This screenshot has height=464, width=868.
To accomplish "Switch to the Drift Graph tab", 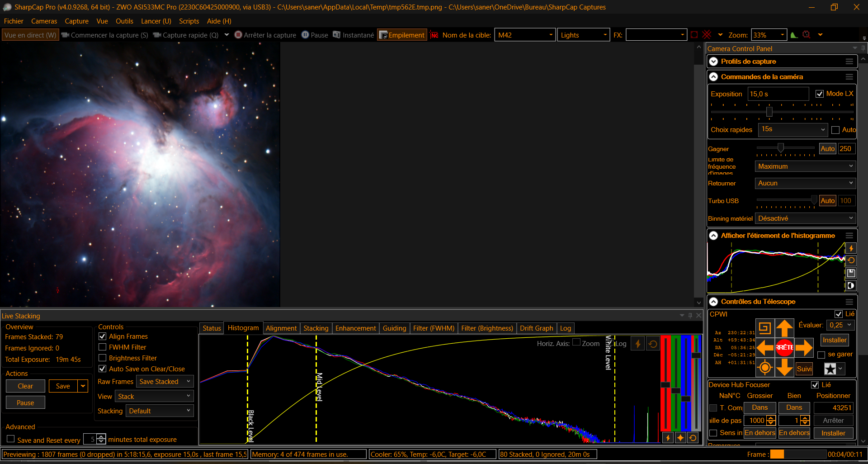I will coord(536,328).
